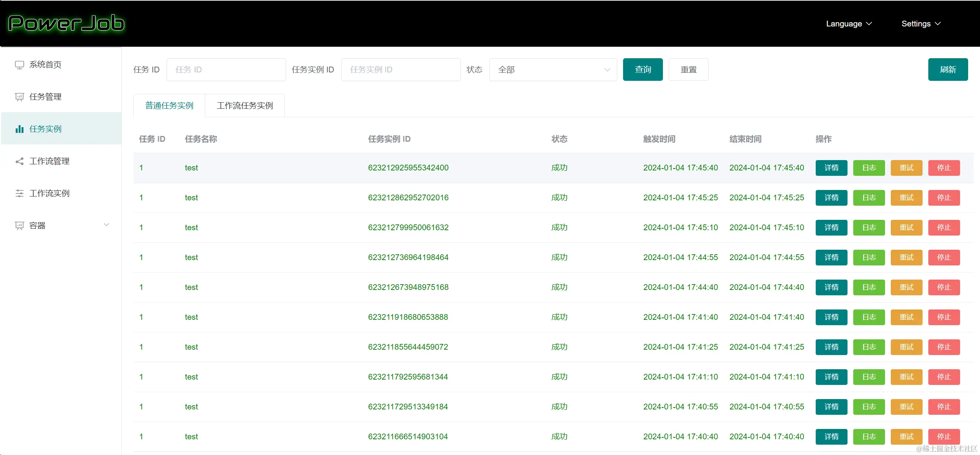The width and height of the screenshot is (980, 455).
Task: Click the 任务 ID input field
Action: click(226, 70)
